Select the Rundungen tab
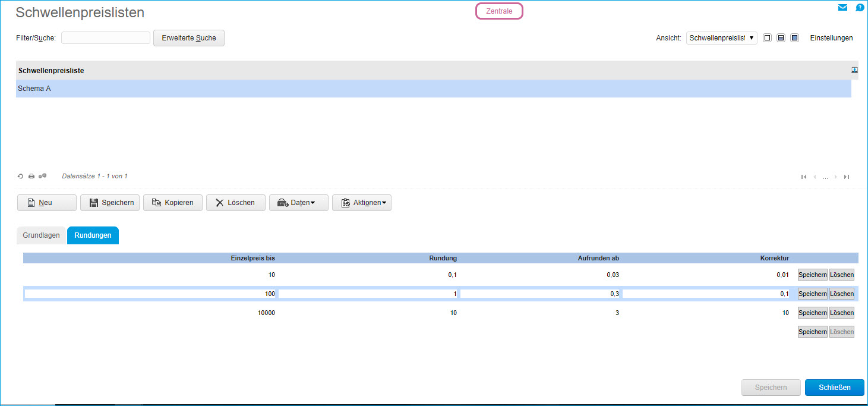 [x=93, y=235]
